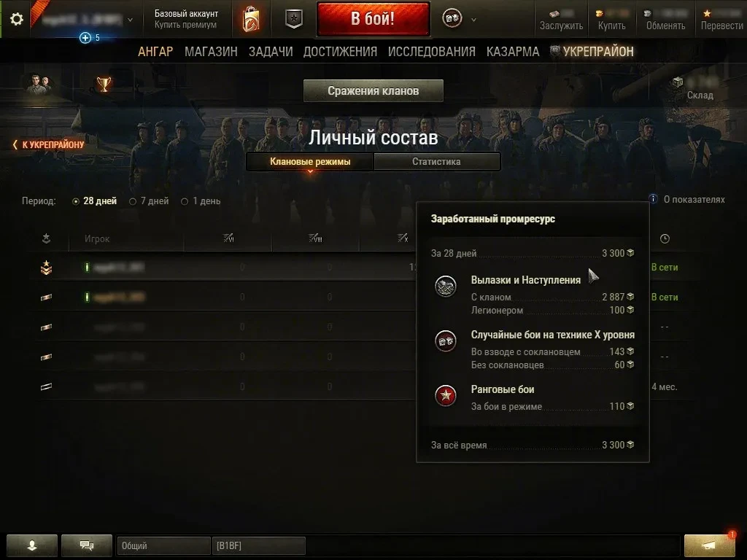Open the Склад storage crate icon
747x560 pixels.
678,82
